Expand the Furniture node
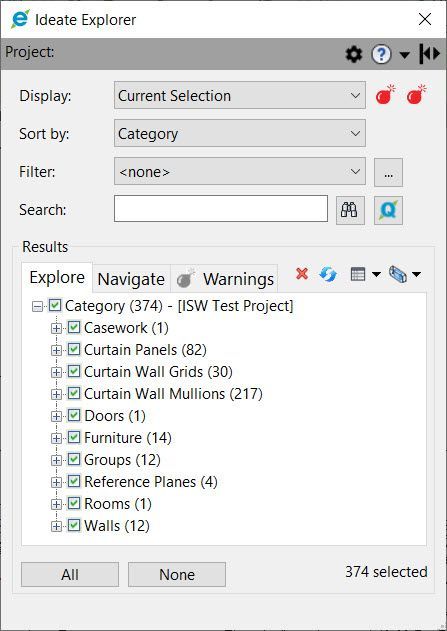Screen dimensions: 447x631 56,438
